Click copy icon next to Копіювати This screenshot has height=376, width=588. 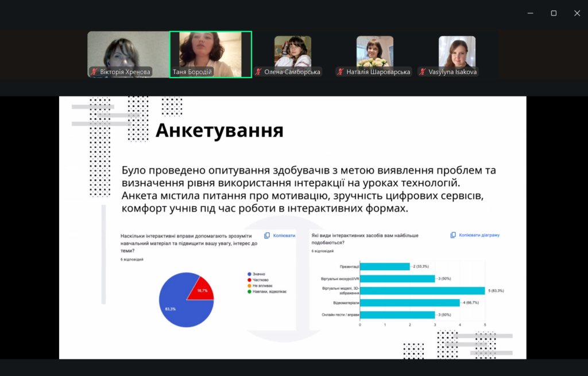[267, 236]
